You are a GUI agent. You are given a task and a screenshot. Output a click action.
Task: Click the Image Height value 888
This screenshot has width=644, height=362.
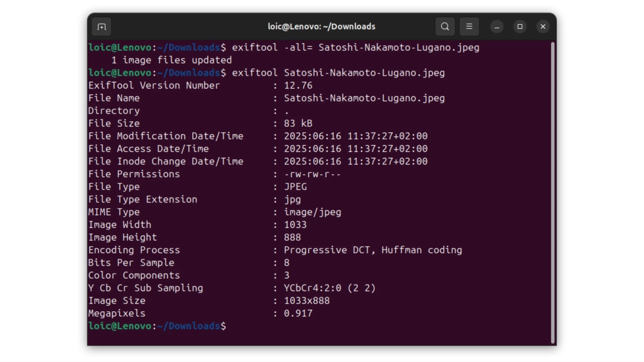[x=292, y=237]
